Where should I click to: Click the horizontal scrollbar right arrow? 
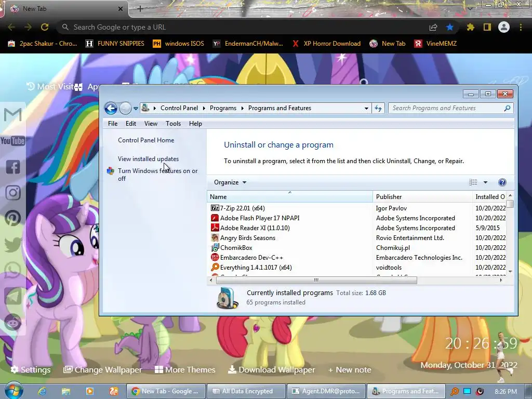point(501,280)
